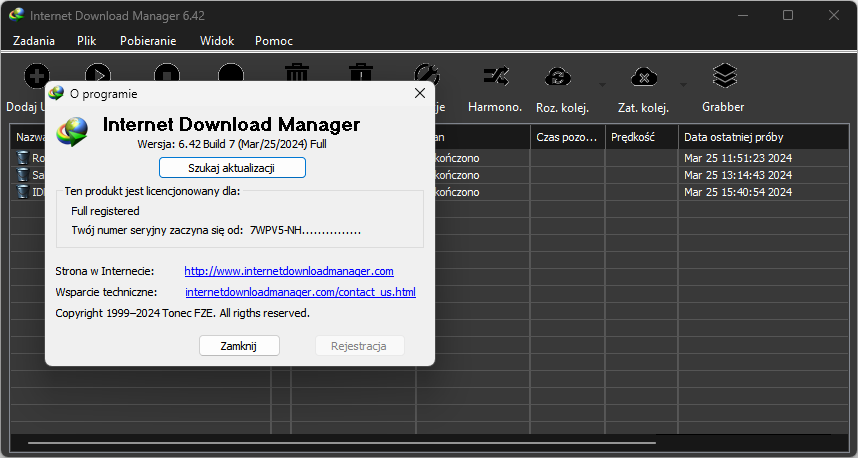Open the Pobieranie menu
858x458 pixels.
pos(148,41)
